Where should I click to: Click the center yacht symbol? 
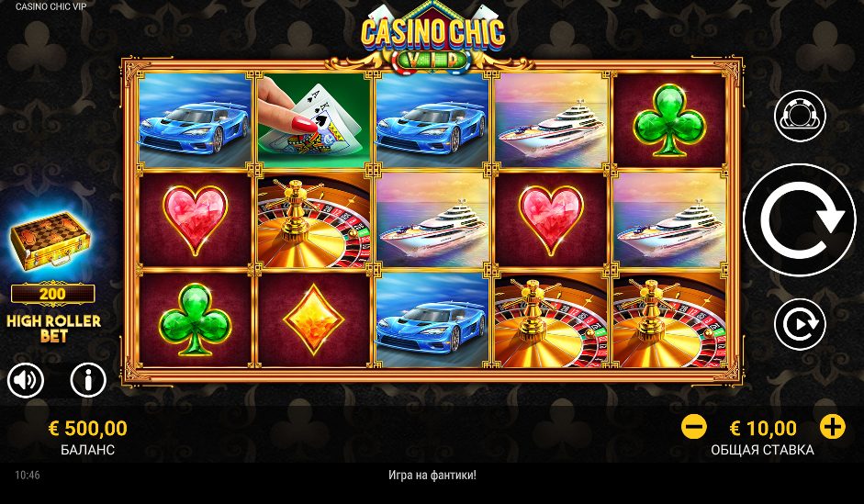pyautogui.click(x=432, y=219)
